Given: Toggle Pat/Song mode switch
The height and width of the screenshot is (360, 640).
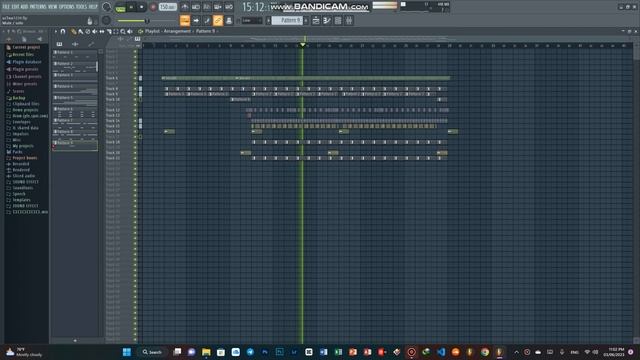Looking at the screenshot, I should [x=121, y=7].
